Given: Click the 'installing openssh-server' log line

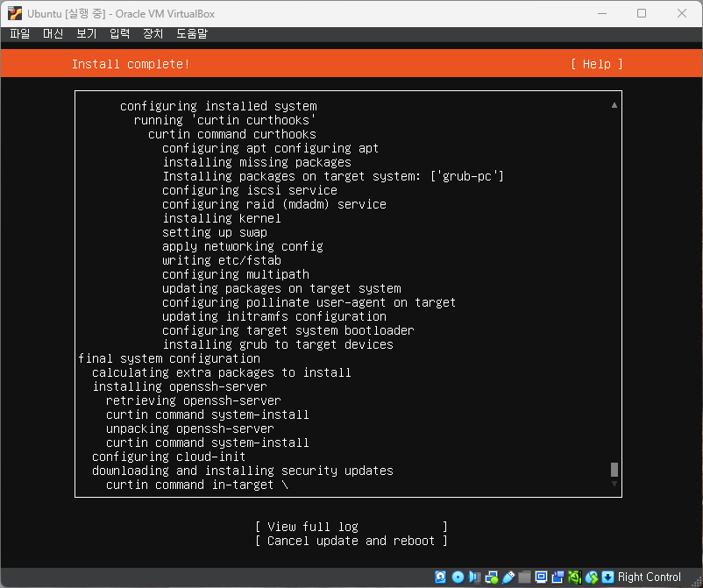Looking at the screenshot, I should click(180, 386).
